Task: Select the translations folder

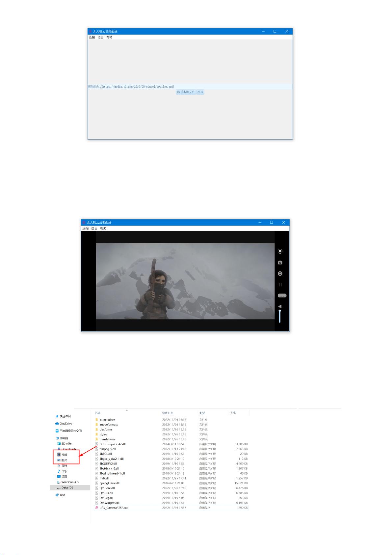Action: 107,439
